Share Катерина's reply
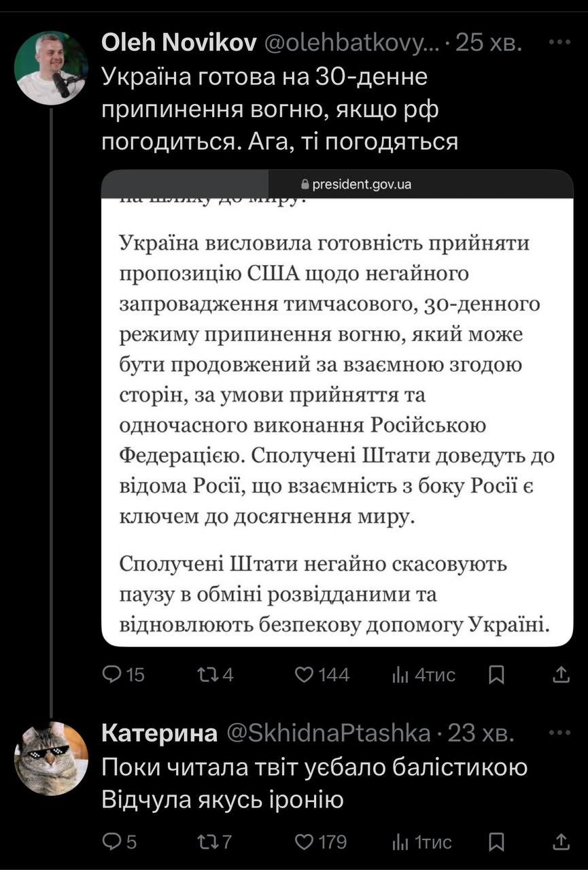588x870 pixels. coord(561,842)
